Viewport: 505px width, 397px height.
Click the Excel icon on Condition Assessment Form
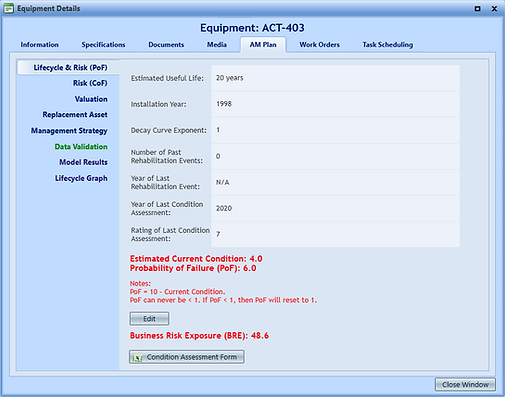point(137,357)
